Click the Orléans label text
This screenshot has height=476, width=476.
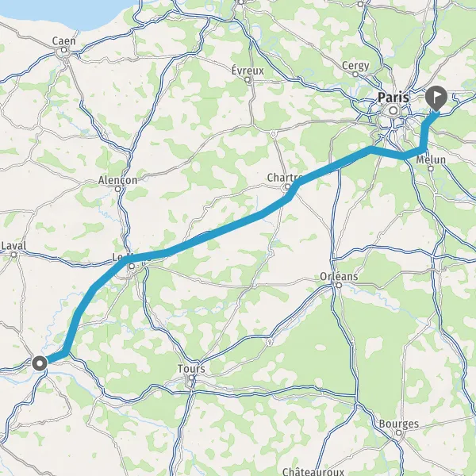[339, 276]
